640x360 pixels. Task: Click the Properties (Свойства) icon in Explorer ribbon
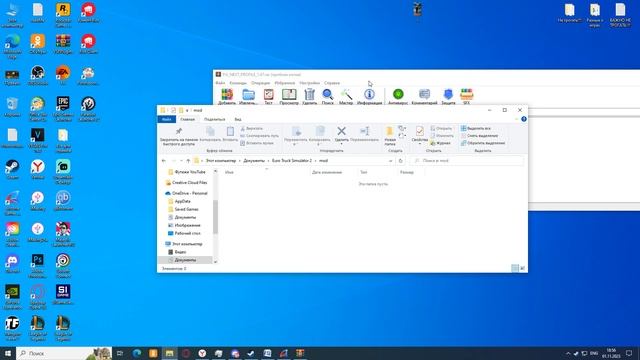coord(420,131)
